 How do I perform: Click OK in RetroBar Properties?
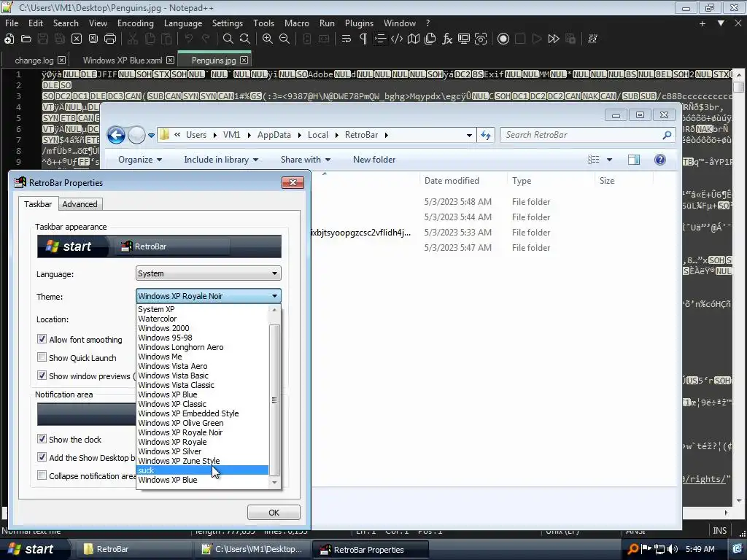point(274,513)
